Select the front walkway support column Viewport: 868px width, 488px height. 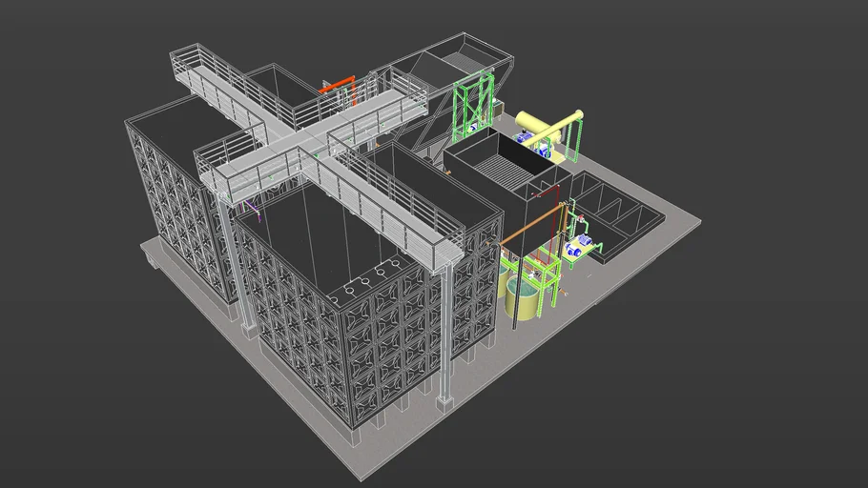(444, 334)
